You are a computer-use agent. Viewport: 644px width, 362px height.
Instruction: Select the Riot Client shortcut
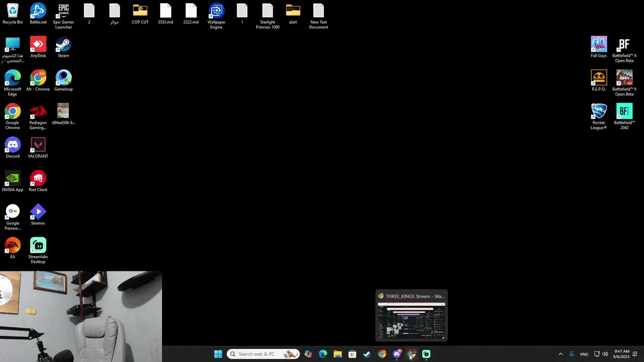(x=38, y=182)
